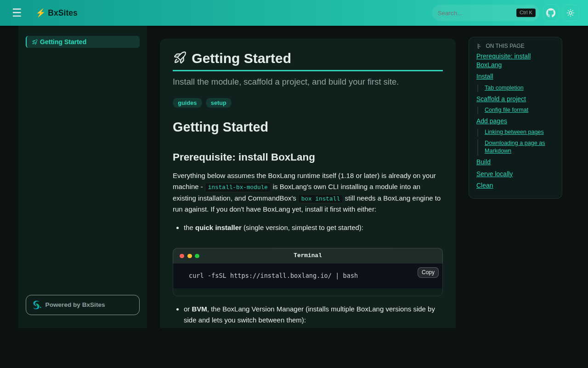
Task: Click the install-bx-module inline code
Action: pos(238,187)
